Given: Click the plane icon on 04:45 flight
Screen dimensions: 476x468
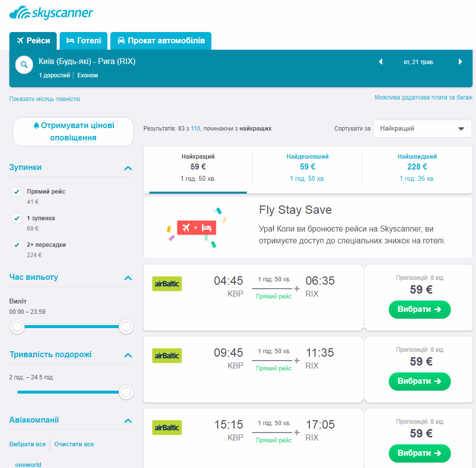Looking at the screenshot, I should pyautogui.click(x=297, y=289).
